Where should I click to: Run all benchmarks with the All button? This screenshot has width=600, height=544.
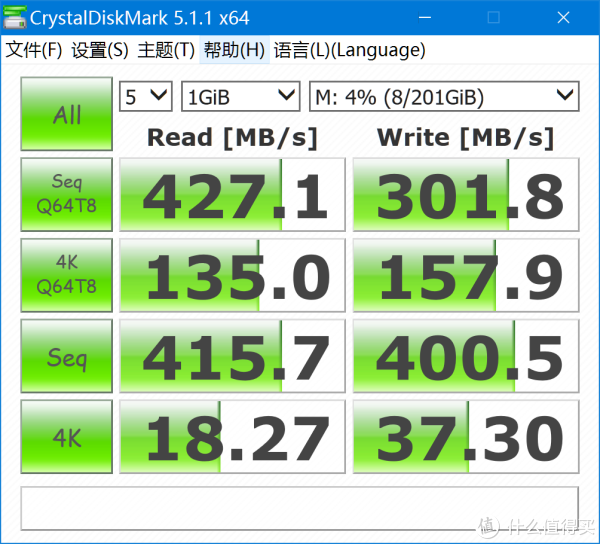[67, 114]
